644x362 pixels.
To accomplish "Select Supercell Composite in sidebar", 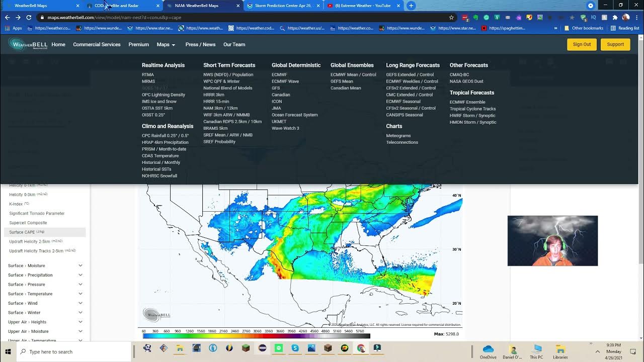I will pyautogui.click(x=28, y=223).
